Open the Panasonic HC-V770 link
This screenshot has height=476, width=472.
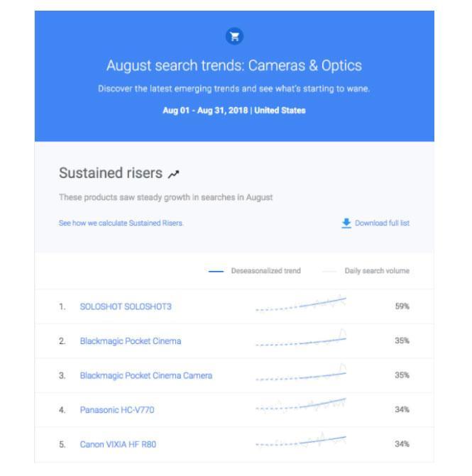click(x=117, y=410)
